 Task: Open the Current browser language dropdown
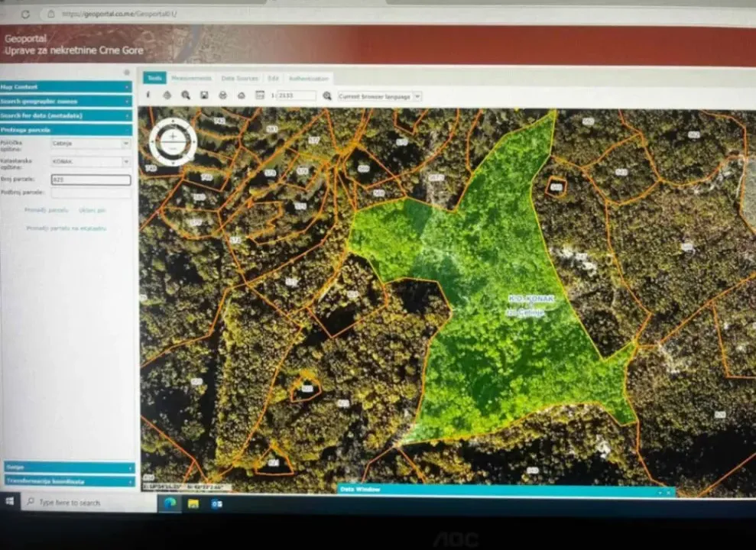tap(379, 96)
